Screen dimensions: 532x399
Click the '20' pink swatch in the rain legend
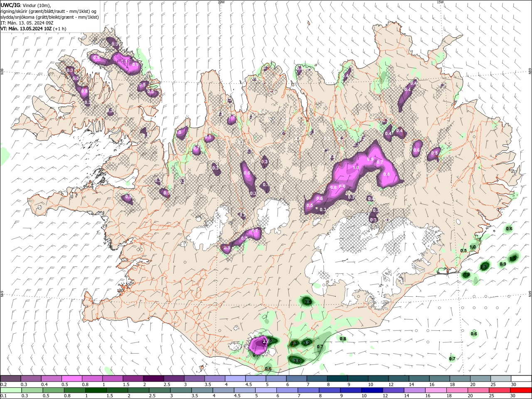(x=478, y=390)
